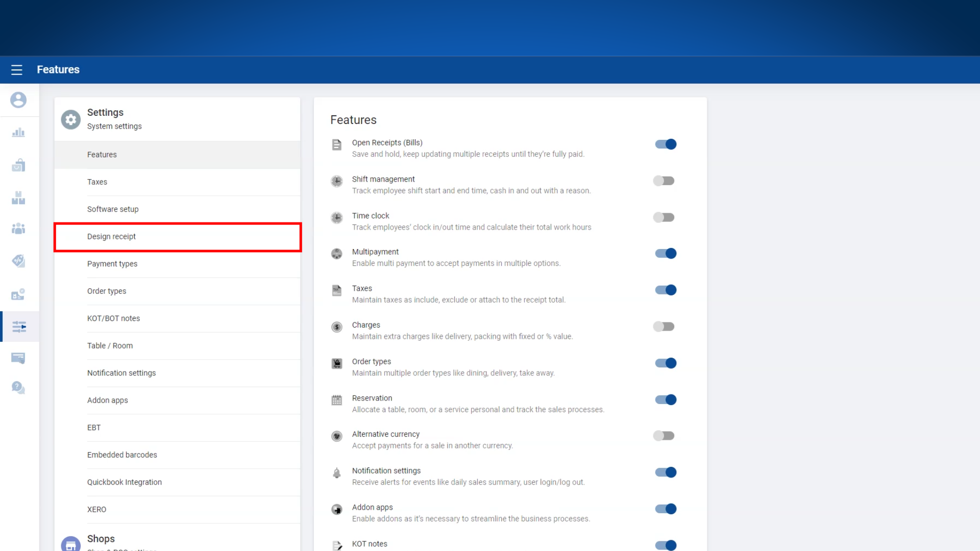
Task: Open the shopping bag sidebar icon
Action: click(x=18, y=165)
